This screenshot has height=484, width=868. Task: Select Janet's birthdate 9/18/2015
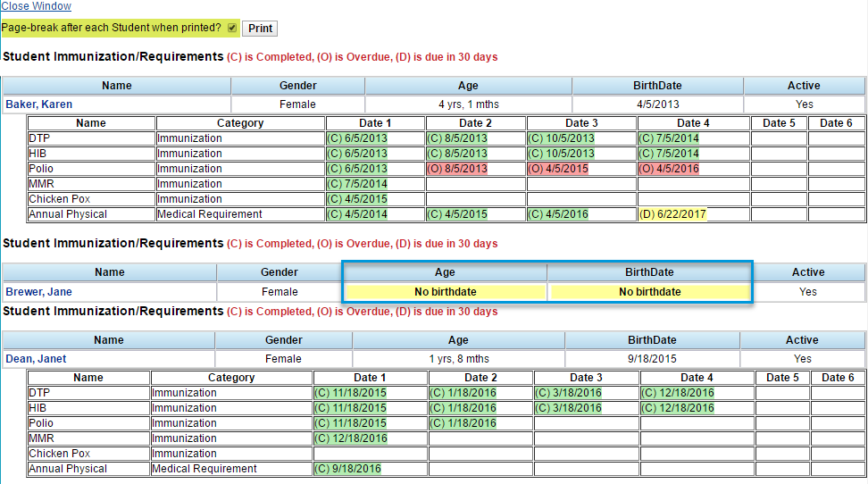click(x=652, y=358)
